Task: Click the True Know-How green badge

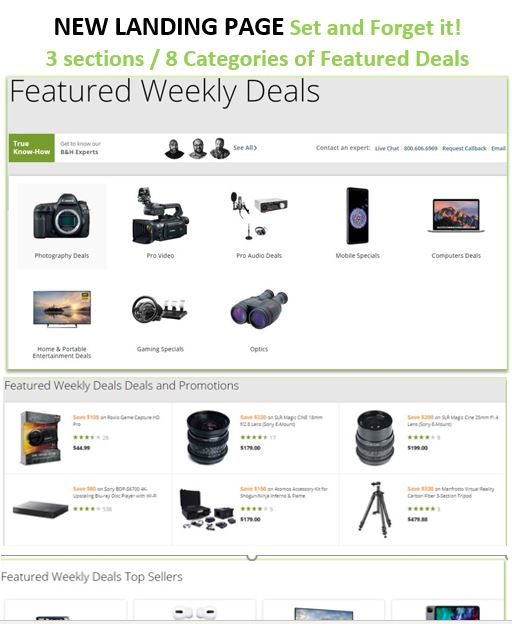Action: click(32, 148)
